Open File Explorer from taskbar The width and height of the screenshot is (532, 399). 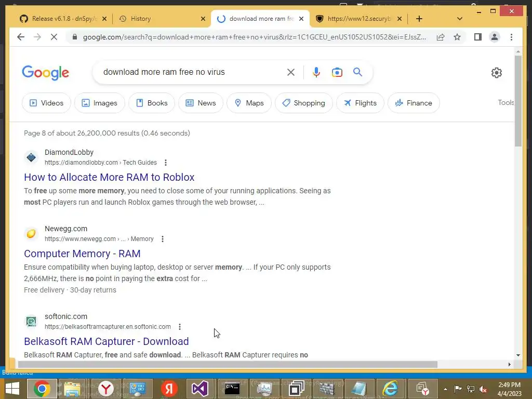click(x=72, y=389)
